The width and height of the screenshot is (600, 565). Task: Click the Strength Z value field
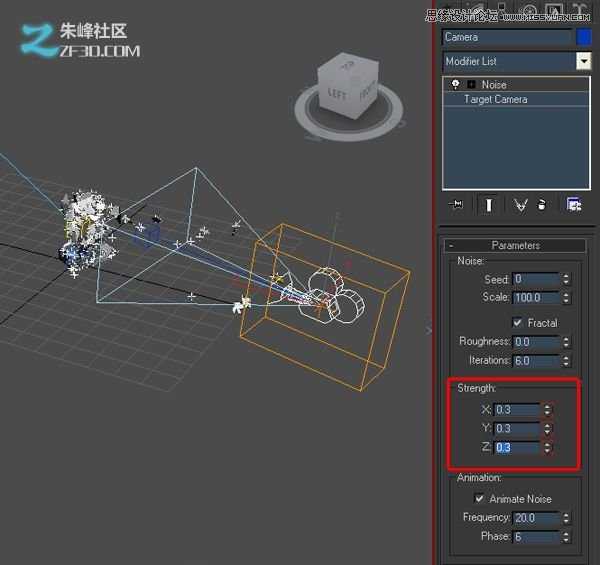517,448
